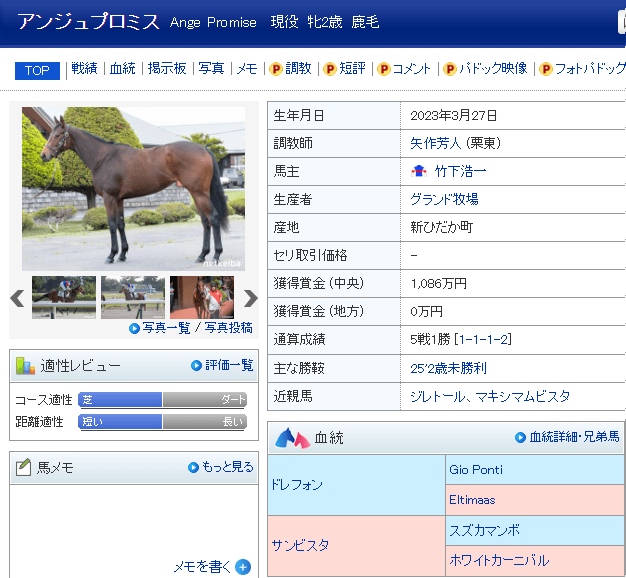
Task: Open 25'2歳未勝利 race win link
Action: 448,368
